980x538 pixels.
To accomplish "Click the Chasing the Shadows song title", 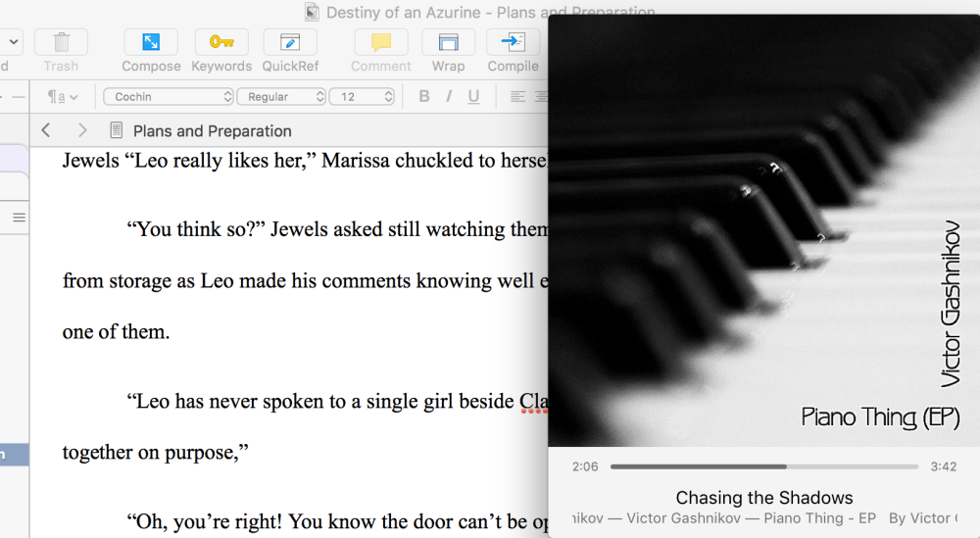I will click(x=763, y=498).
